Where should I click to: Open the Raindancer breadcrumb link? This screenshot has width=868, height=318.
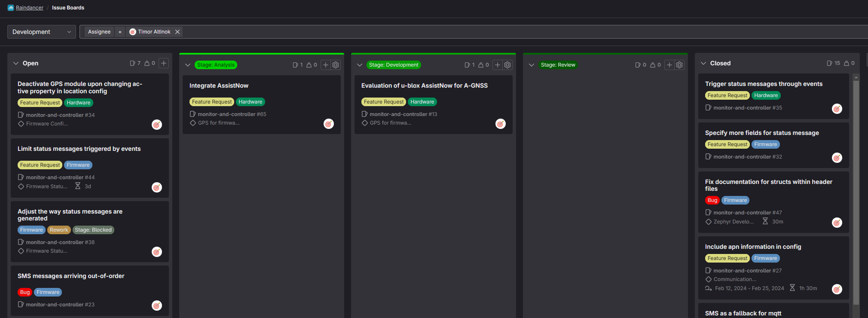point(29,8)
